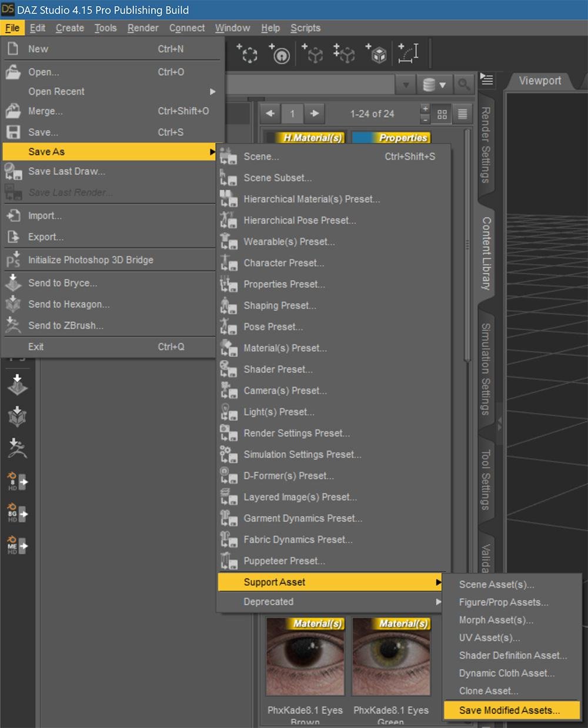The width and height of the screenshot is (588, 728).
Task: Select PhxKade8.1 Eyes Brown thumbnail
Action: point(305,656)
